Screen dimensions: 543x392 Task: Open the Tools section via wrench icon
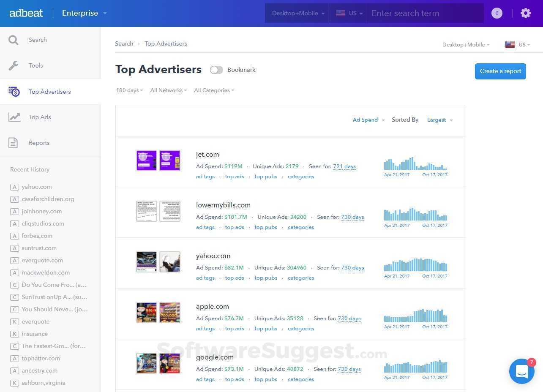click(x=13, y=65)
